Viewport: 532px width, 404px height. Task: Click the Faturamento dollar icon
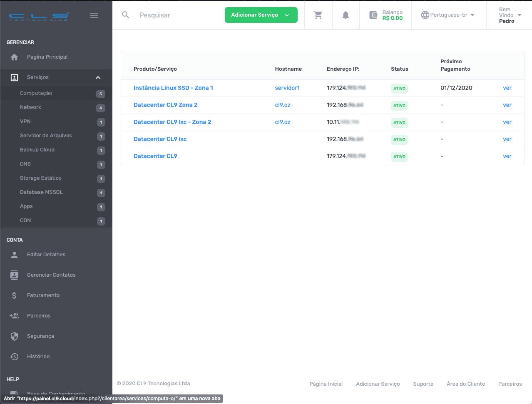pos(15,295)
